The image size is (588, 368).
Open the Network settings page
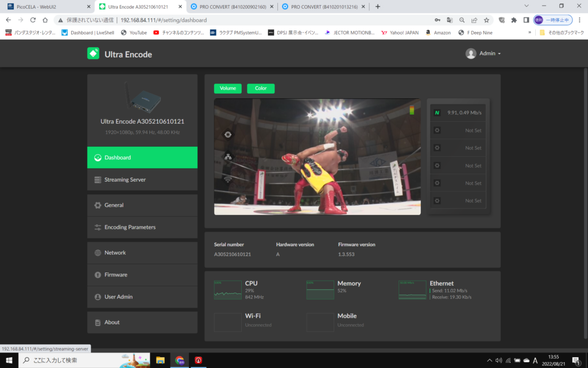click(142, 253)
